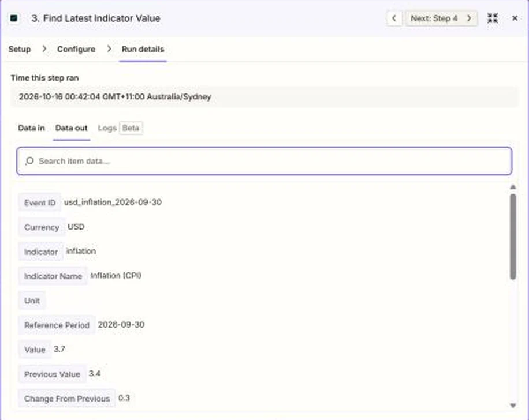Click the Previous Value label
Screen dimensions: 529x420
53,374
